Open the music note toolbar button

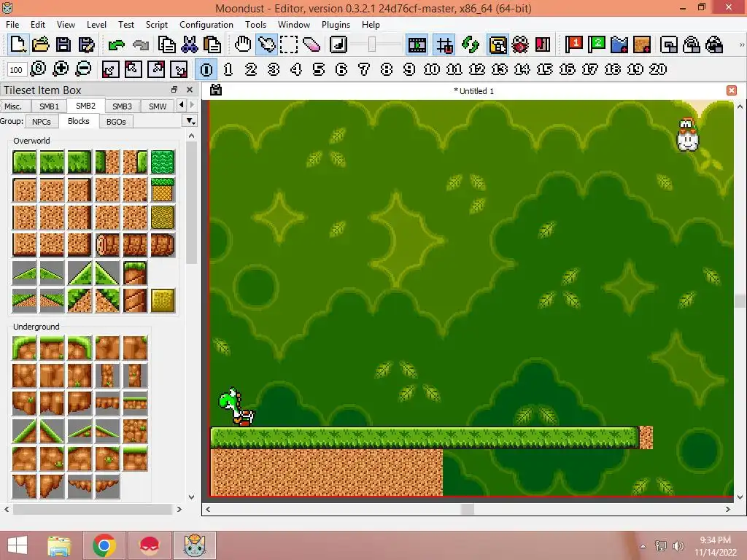pos(338,44)
